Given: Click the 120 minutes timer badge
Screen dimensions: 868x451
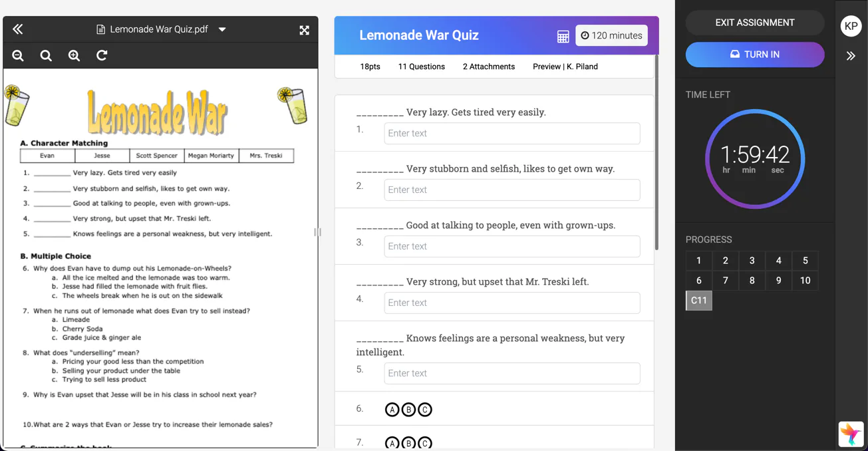Looking at the screenshot, I should [x=611, y=36].
